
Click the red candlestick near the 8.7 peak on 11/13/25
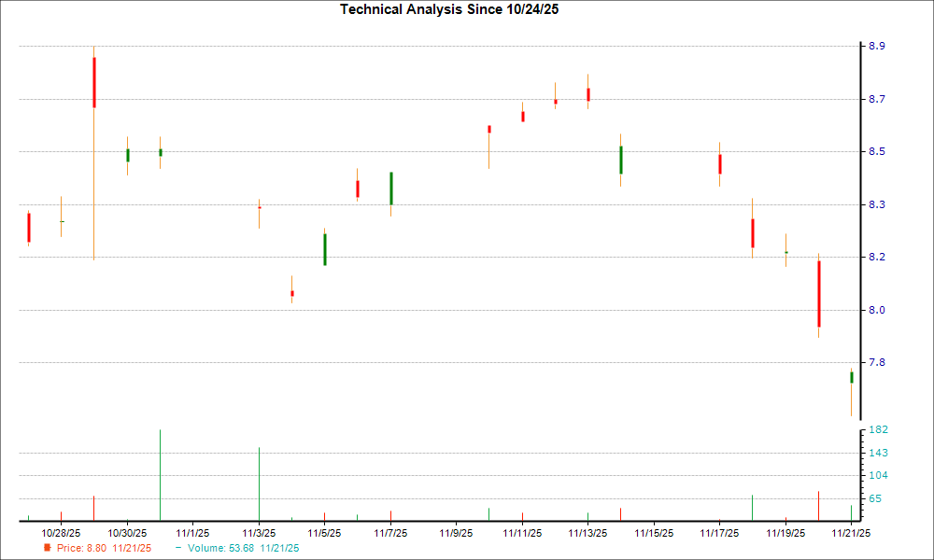click(x=587, y=94)
